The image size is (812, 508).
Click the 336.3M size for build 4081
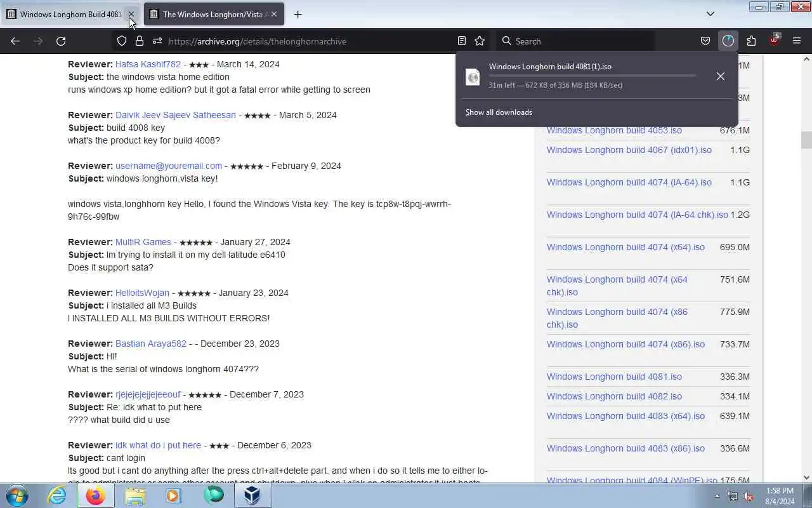(x=735, y=377)
